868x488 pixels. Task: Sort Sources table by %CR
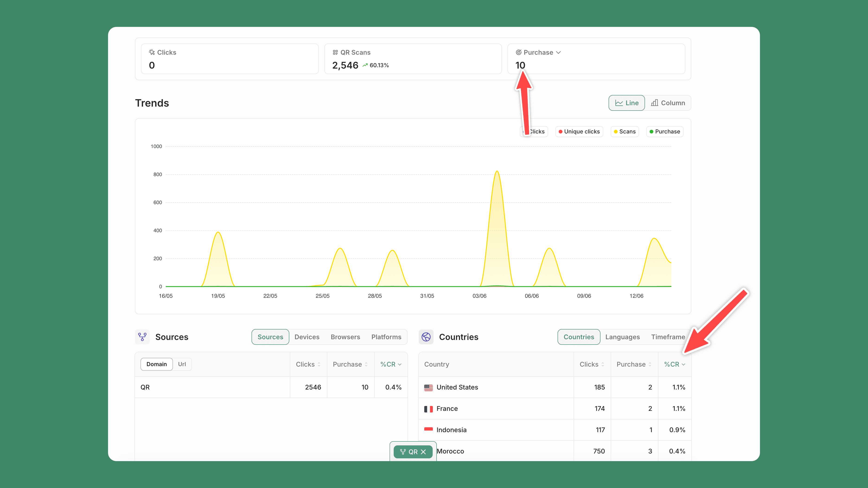pyautogui.click(x=391, y=364)
